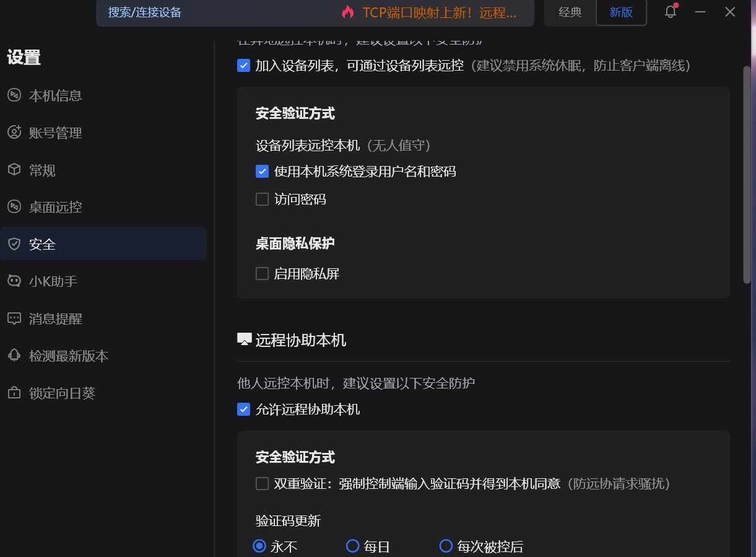Click the 账号管理 user icon
756x557 pixels.
14,133
